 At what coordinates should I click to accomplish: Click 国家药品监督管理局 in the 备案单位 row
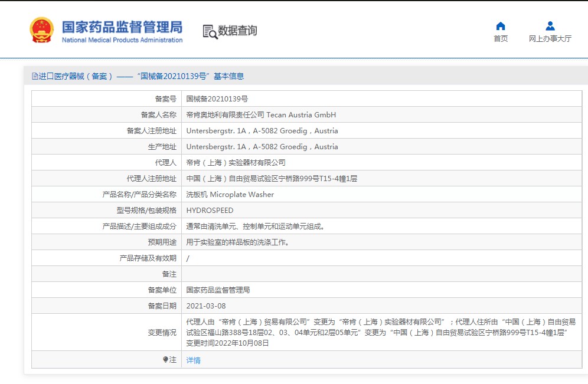(218, 290)
